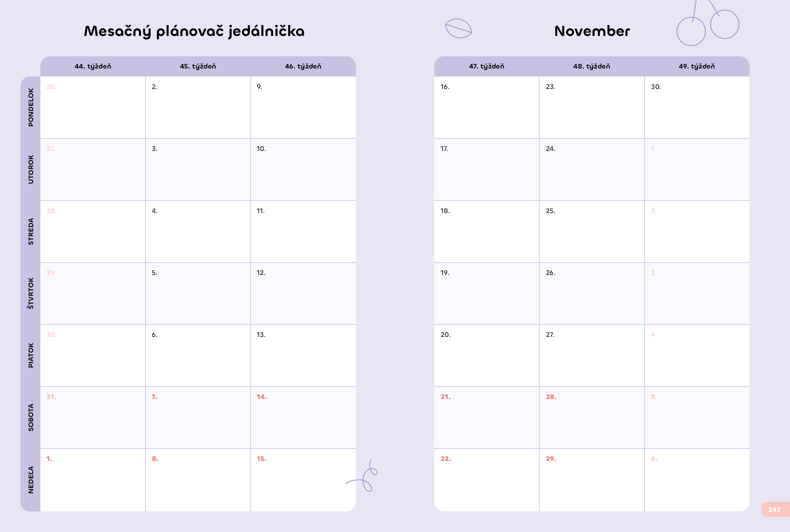Click the November heading

point(592,31)
